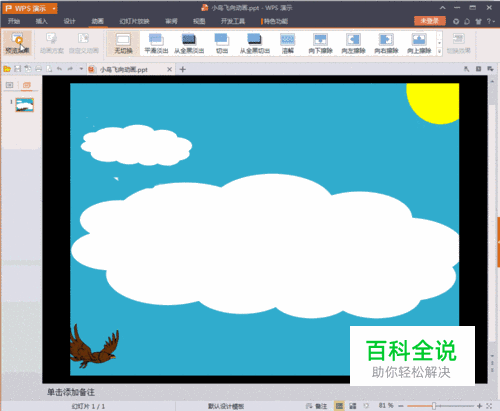Open the Transition Effect (切换效果) settings

point(459,43)
